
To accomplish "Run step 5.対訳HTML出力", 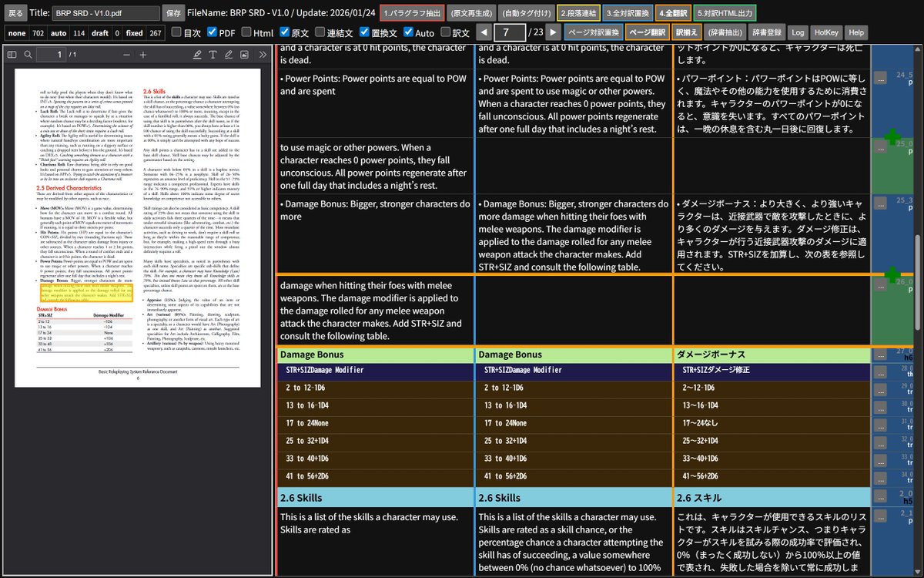I will (x=725, y=13).
